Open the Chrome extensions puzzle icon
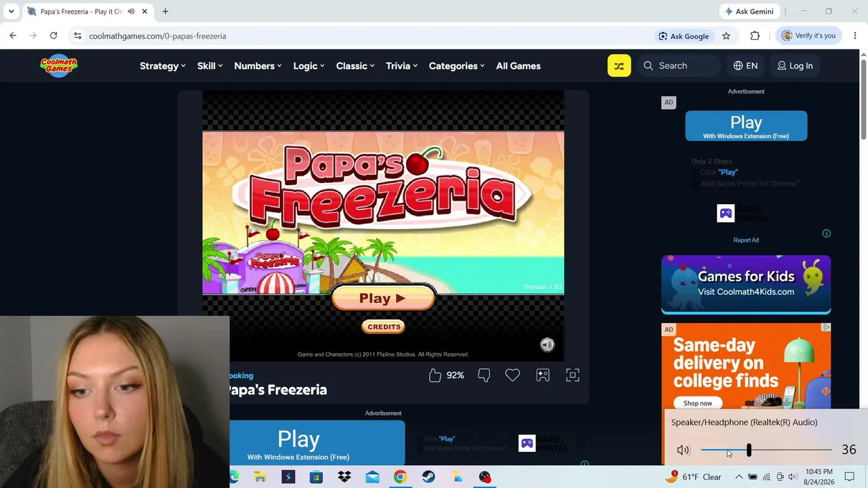This screenshot has width=868, height=488. click(755, 36)
